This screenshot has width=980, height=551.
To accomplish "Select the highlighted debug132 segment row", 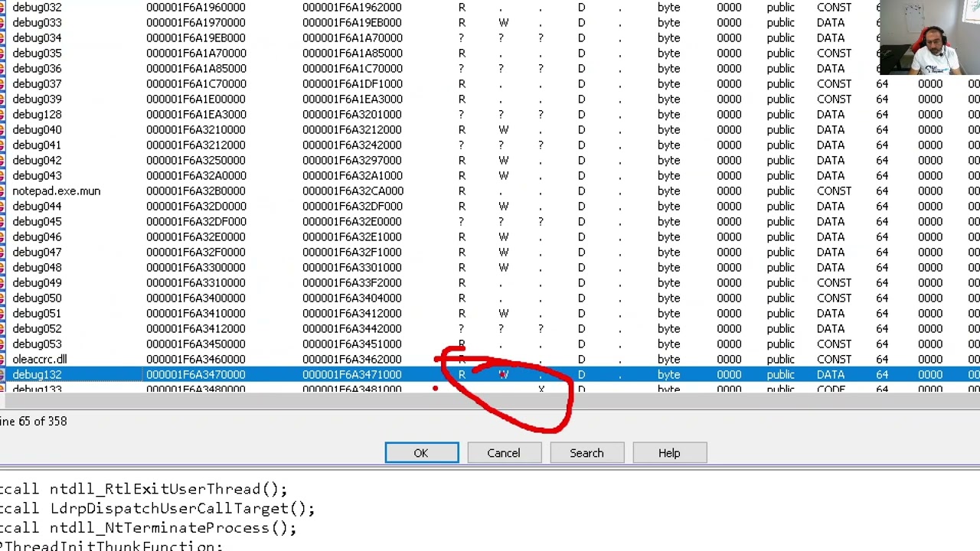I will 490,374.
